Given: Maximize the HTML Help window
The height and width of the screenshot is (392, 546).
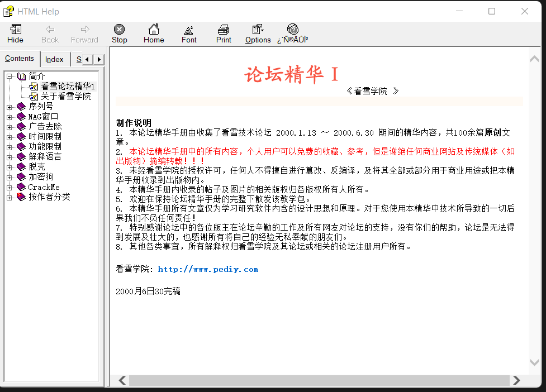Looking at the screenshot, I should (x=492, y=11).
